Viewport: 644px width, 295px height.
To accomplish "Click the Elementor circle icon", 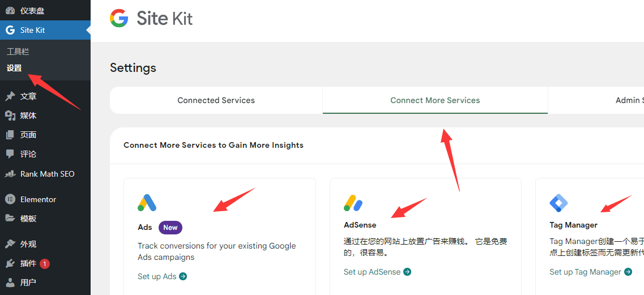I will pyautogui.click(x=10, y=199).
